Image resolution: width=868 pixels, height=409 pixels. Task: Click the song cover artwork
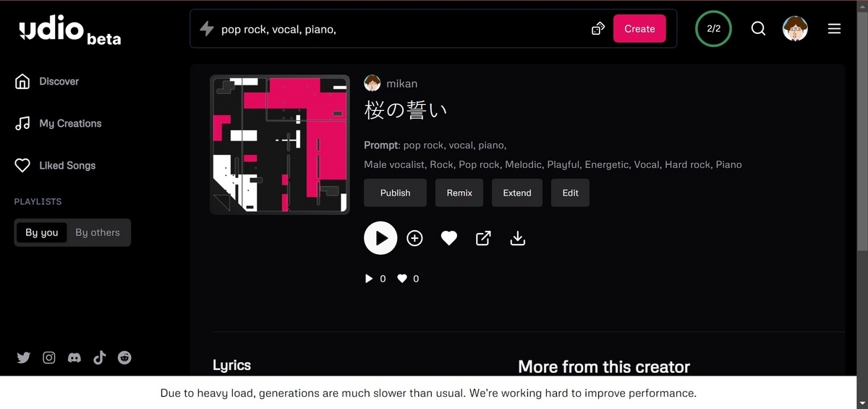[x=280, y=145]
